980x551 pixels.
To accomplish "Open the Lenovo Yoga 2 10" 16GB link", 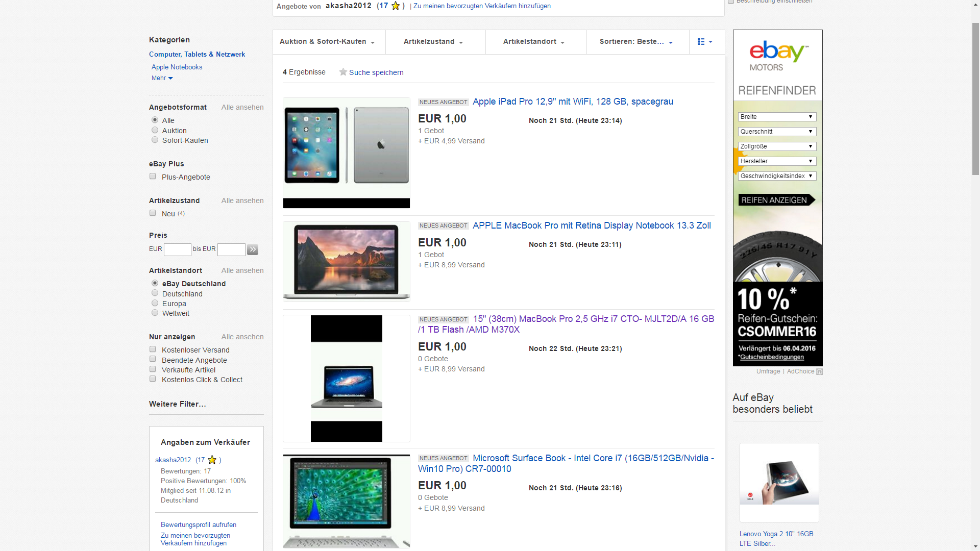I will tap(776, 538).
